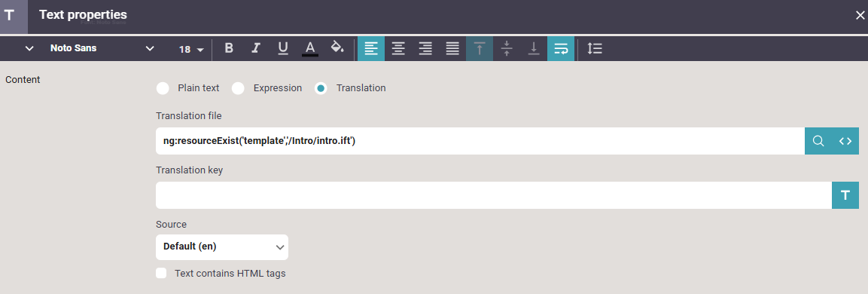This screenshot has height=294, width=868.
Task: Open the paint bucket fill color
Action: [x=337, y=48]
